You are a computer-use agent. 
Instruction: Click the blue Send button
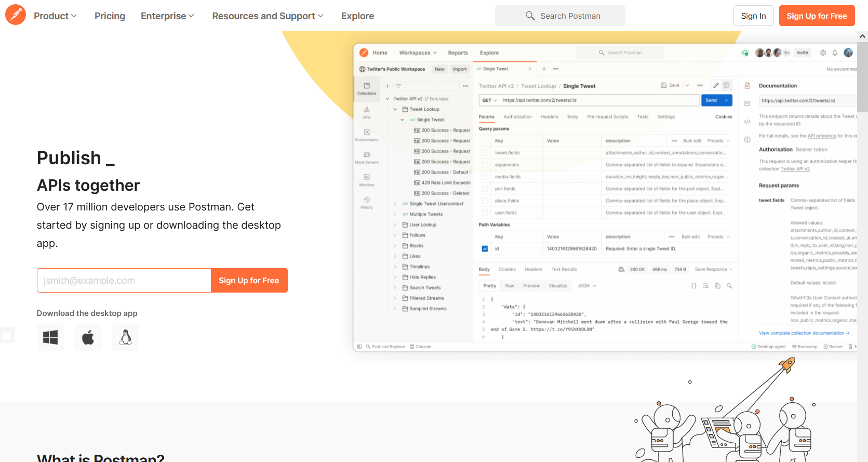[x=711, y=100]
